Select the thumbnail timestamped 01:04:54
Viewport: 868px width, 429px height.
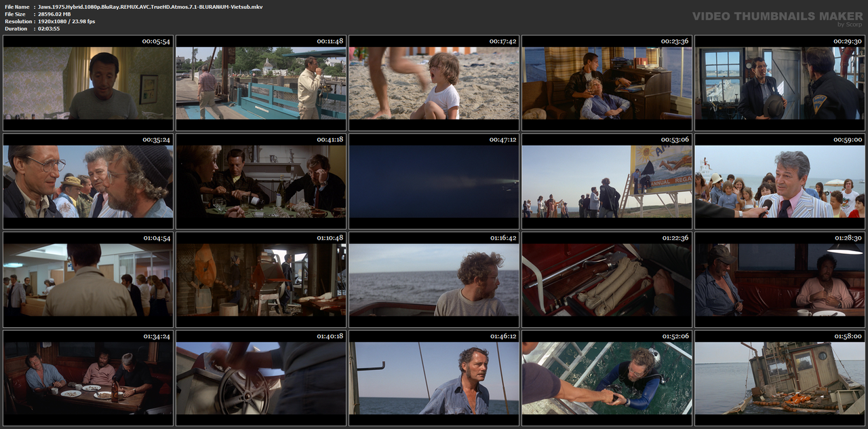88,280
